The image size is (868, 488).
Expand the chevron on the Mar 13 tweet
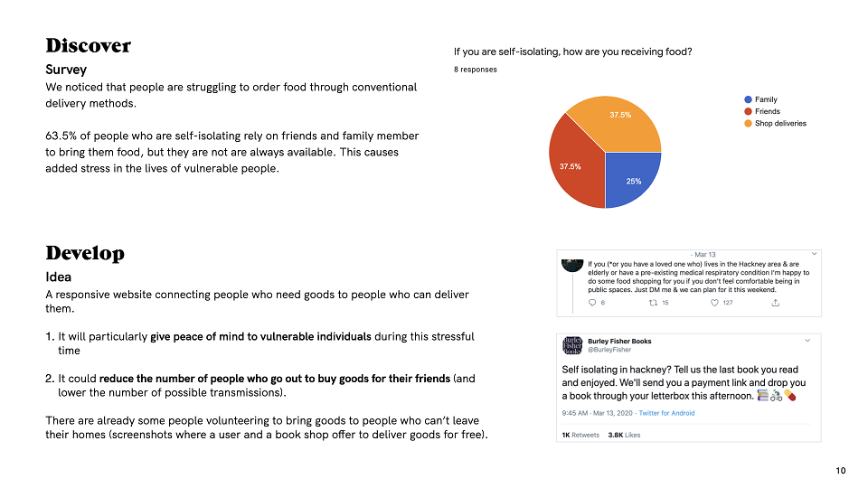point(815,254)
